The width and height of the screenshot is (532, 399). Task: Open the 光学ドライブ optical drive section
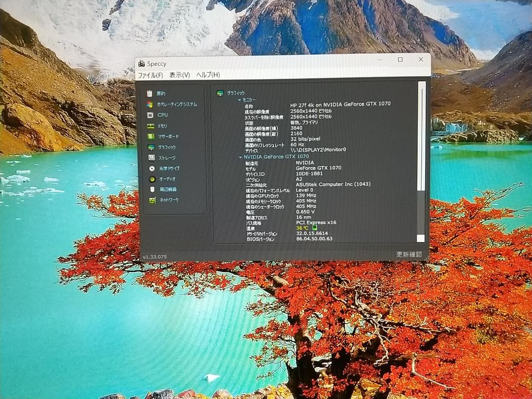[x=152, y=168]
